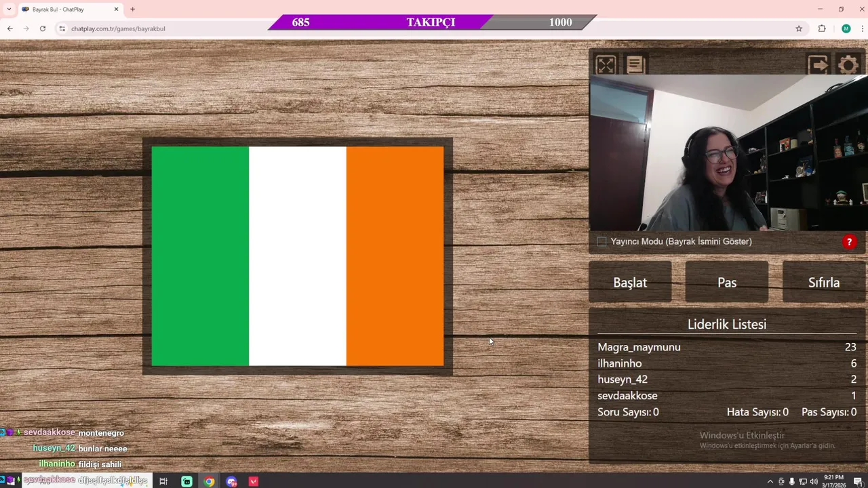Open the green app icon in taskbar
Image resolution: width=868 pixels, height=488 pixels.
(x=186, y=481)
